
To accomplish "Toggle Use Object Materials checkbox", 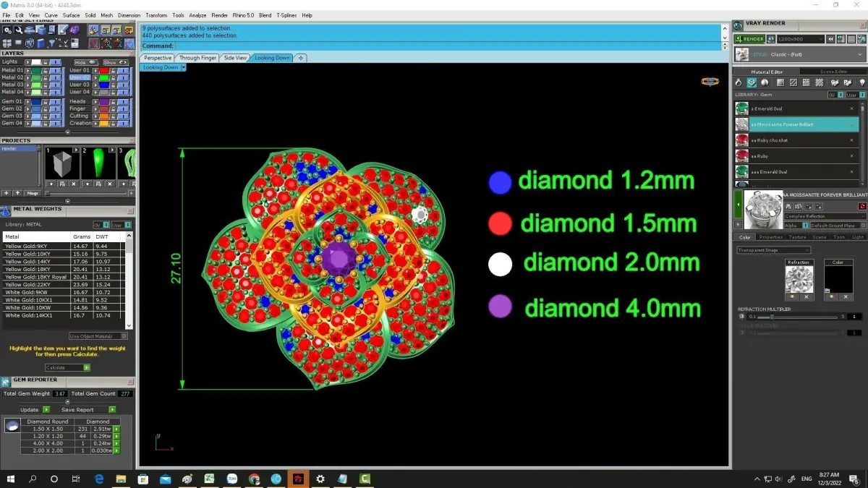I will click(x=125, y=336).
